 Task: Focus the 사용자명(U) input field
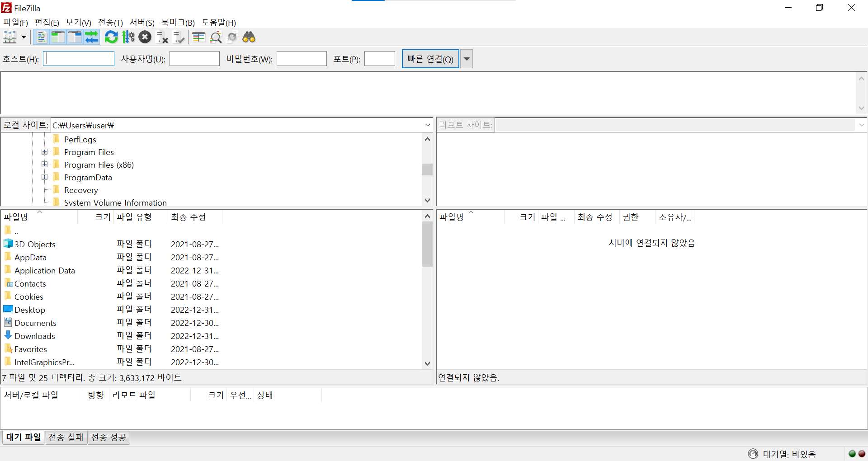click(195, 59)
